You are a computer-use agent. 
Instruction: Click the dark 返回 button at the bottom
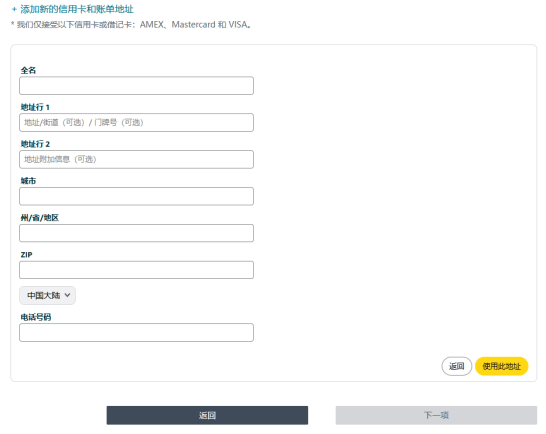point(207,415)
